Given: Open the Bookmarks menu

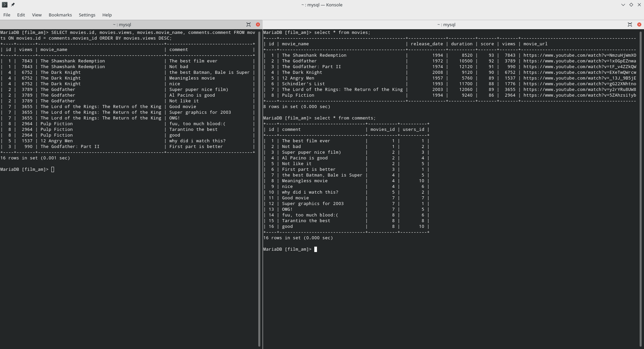Looking at the screenshot, I should tap(60, 15).
